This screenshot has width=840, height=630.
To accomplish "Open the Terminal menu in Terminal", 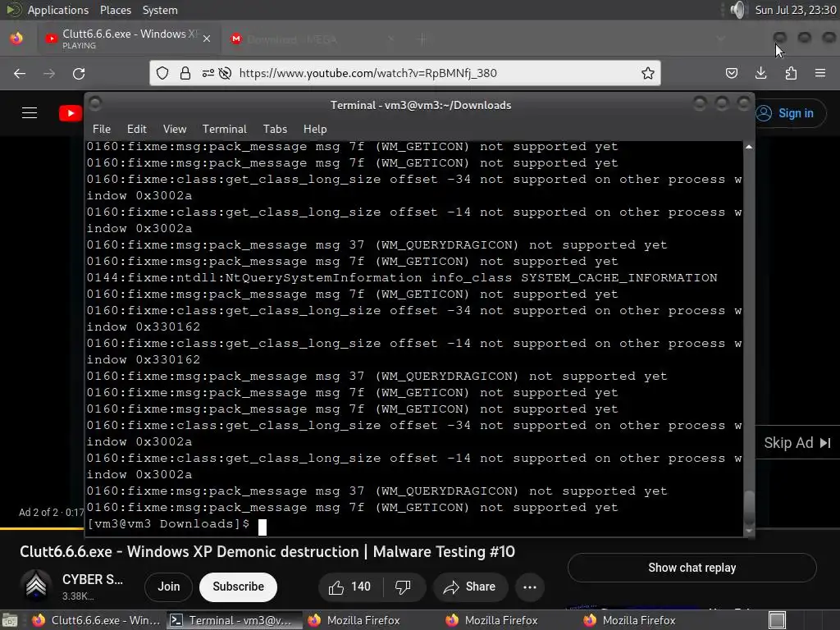I will point(225,129).
